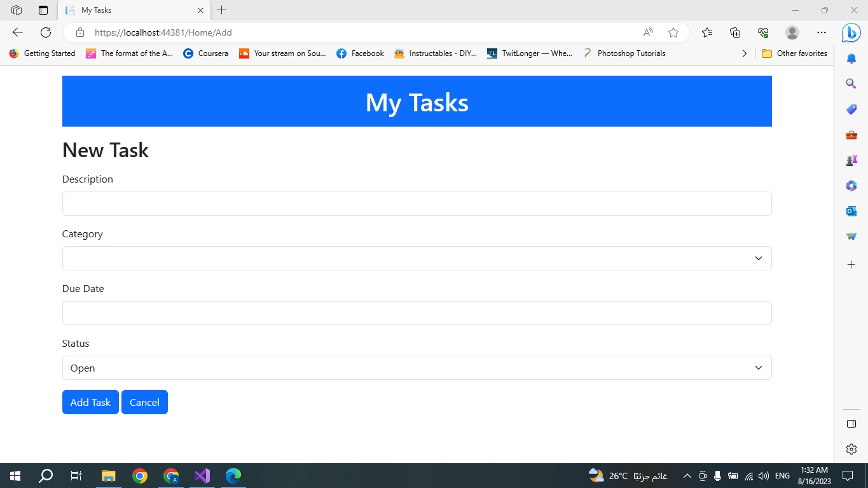The image size is (868, 488).
Task: Open the browser profile avatar
Action: pyautogui.click(x=792, y=32)
